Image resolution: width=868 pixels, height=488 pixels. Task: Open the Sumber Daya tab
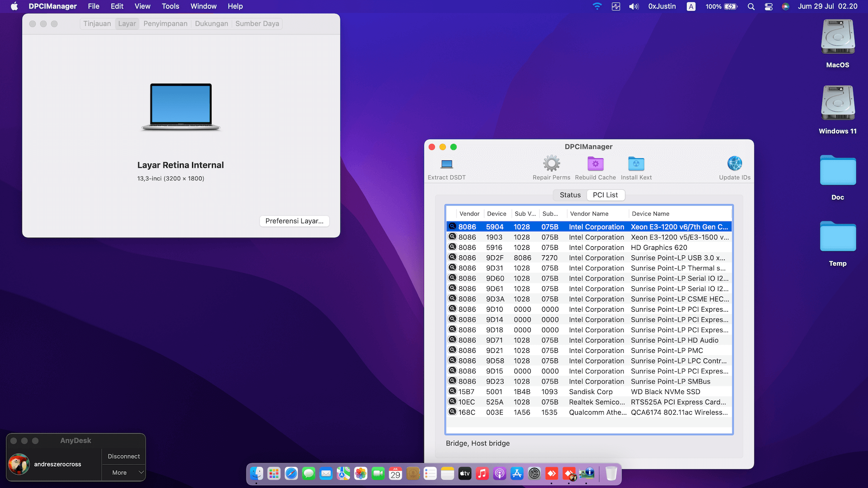pyautogui.click(x=257, y=23)
